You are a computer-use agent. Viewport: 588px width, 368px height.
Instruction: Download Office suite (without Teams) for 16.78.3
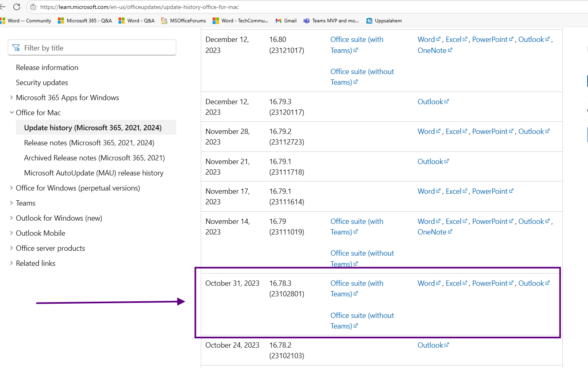pyautogui.click(x=362, y=321)
